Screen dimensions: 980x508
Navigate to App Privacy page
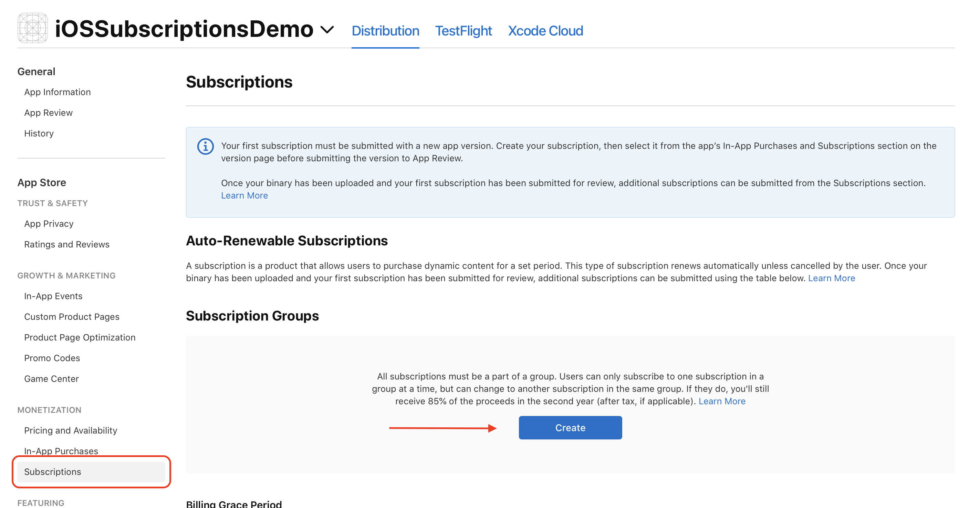point(49,224)
